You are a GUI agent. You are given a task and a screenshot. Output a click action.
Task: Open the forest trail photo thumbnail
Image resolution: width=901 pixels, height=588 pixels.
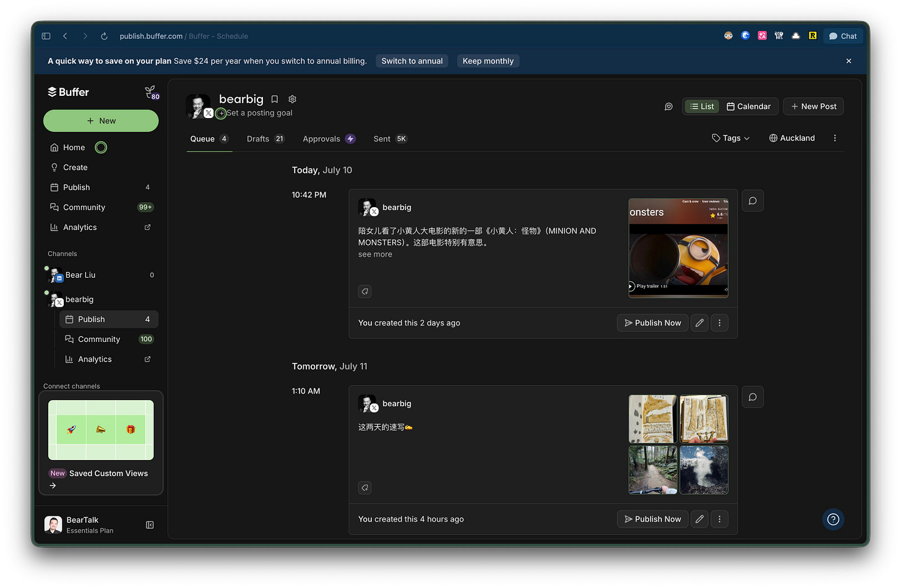(x=653, y=470)
